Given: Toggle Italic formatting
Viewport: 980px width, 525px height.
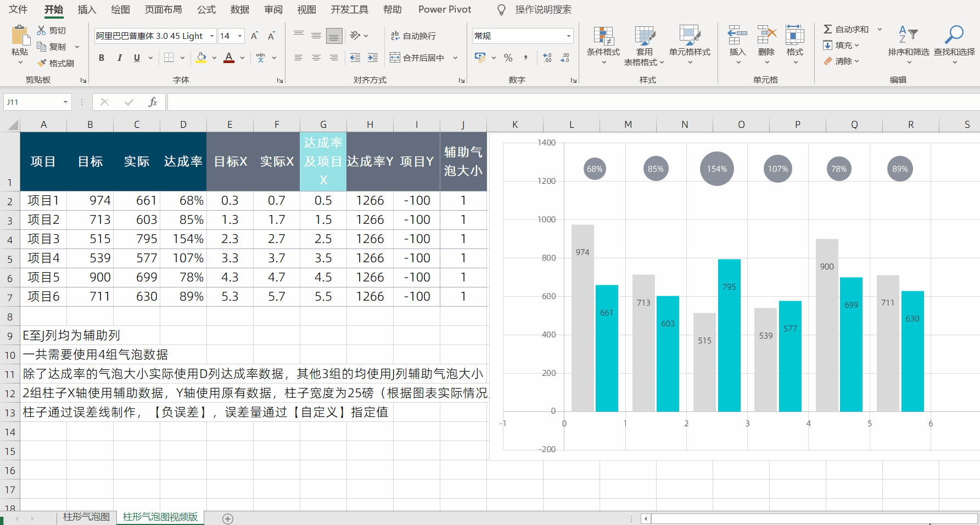Looking at the screenshot, I should [119, 58].
